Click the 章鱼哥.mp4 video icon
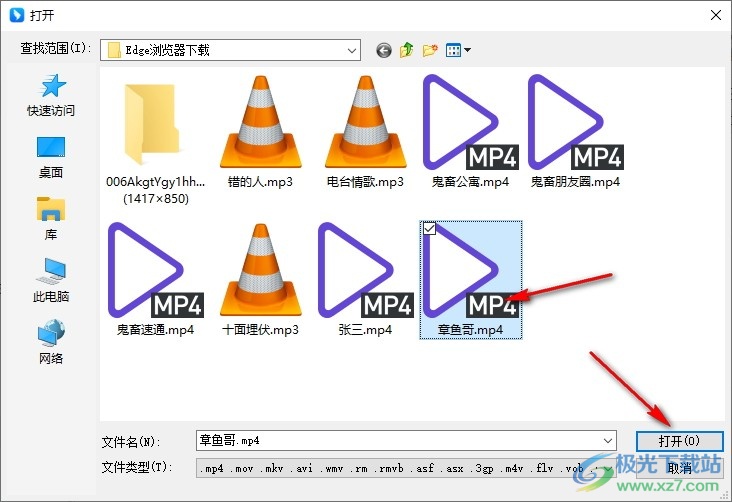Screen dimensions: 732x502 click(470, 270)
